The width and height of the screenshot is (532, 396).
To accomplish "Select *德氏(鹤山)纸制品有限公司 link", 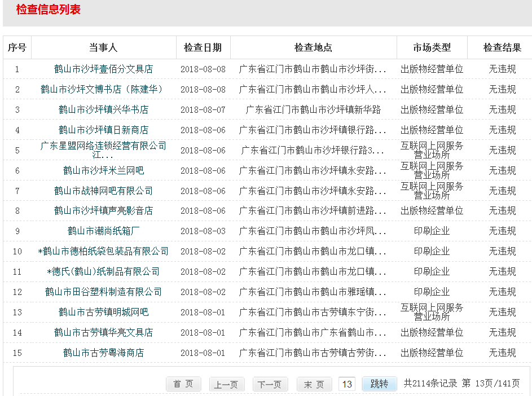I will (103, 272).
